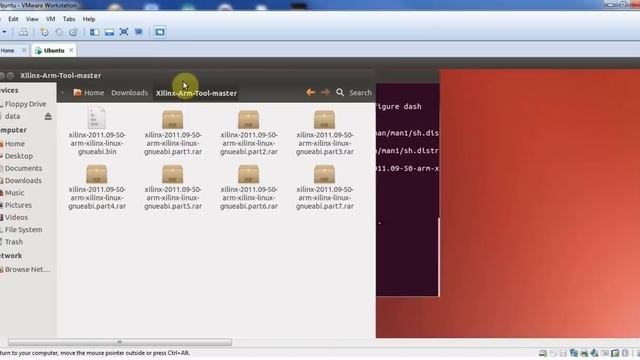The image size is (640, 360).
Task: Click the Send Ctrl+Alt+Del toolbar icon
Action: pyautogui.click(x=23, y=32)
